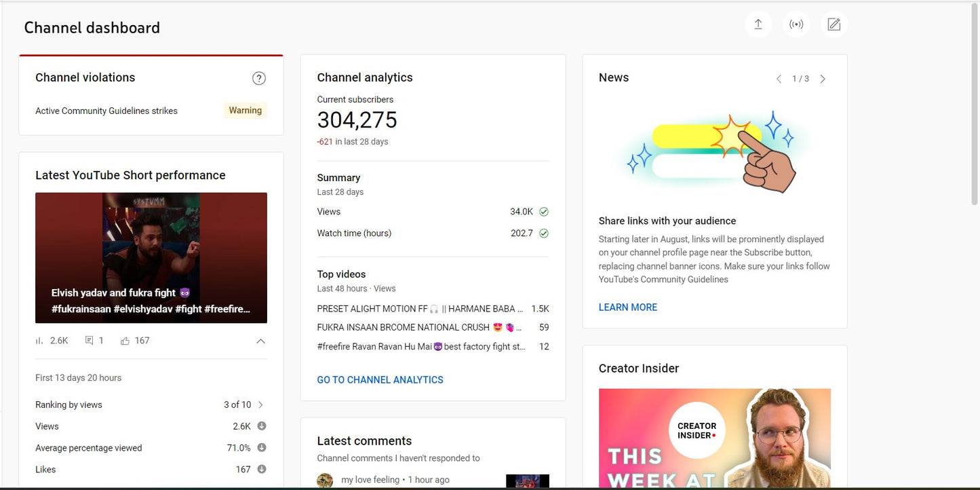Click the down-arrow indicator beside Average percentage viewed
980x490 pixels.
(x=261, y=448)
